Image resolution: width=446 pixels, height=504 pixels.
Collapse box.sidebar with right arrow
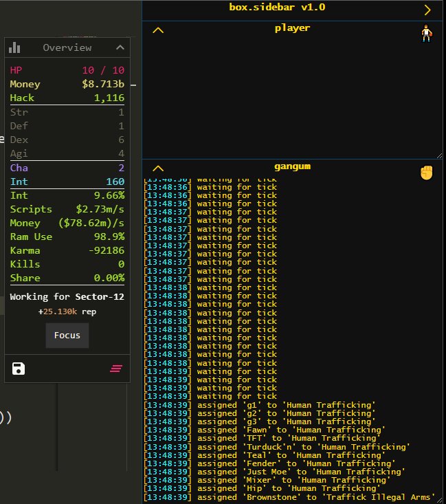427,10
